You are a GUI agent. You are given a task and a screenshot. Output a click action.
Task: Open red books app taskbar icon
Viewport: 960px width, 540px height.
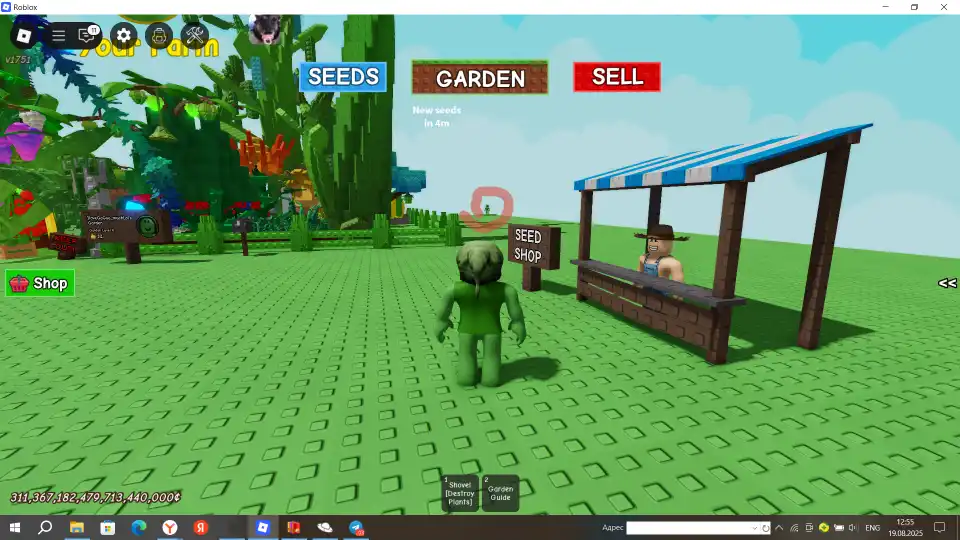pyautogui.click(x=294, y=528)
